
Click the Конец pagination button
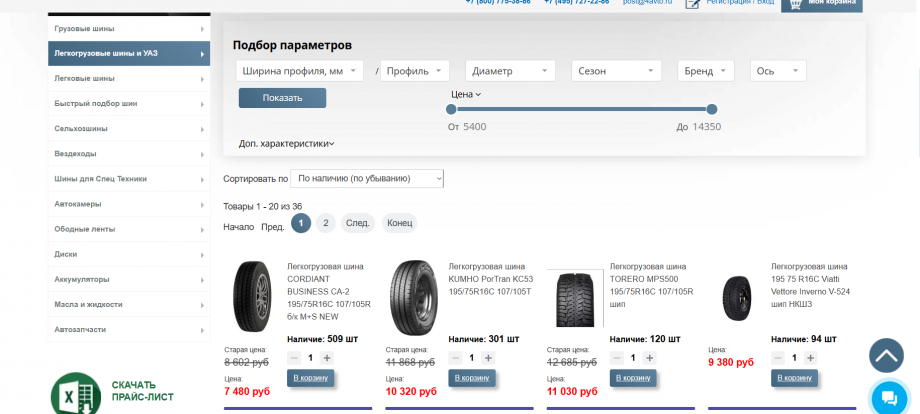400,223
